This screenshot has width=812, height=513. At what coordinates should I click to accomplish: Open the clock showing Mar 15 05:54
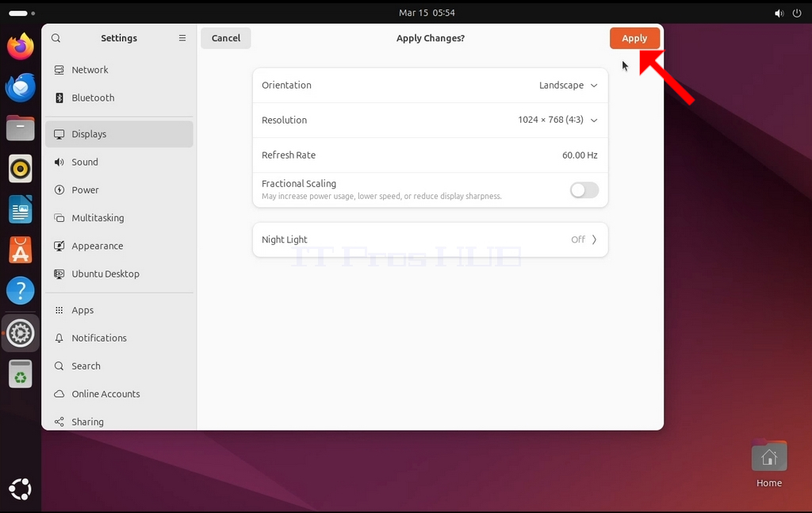click(427, 13)
